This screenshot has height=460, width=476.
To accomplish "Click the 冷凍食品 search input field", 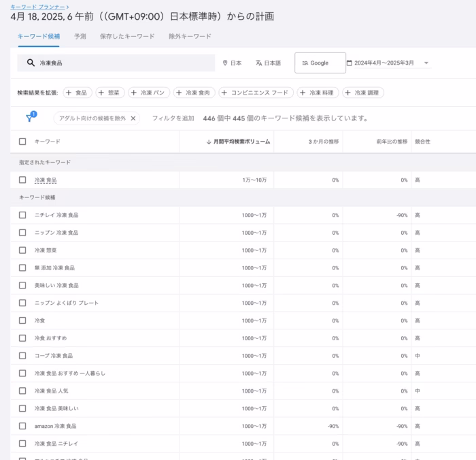I will 116,63.
